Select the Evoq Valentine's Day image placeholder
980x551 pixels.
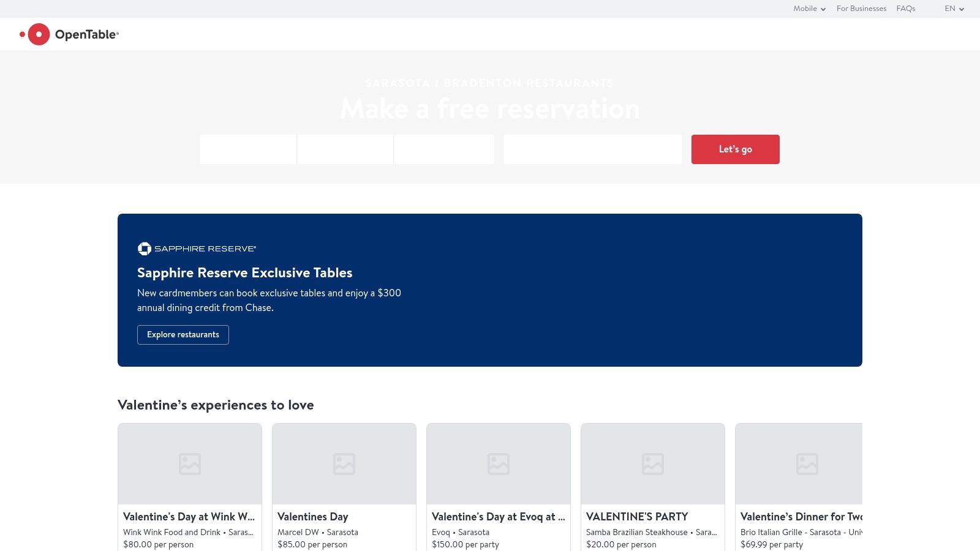point(499,463)
